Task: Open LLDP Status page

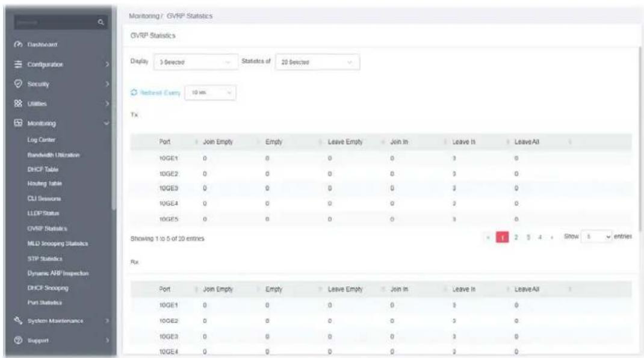Action: 43,214
